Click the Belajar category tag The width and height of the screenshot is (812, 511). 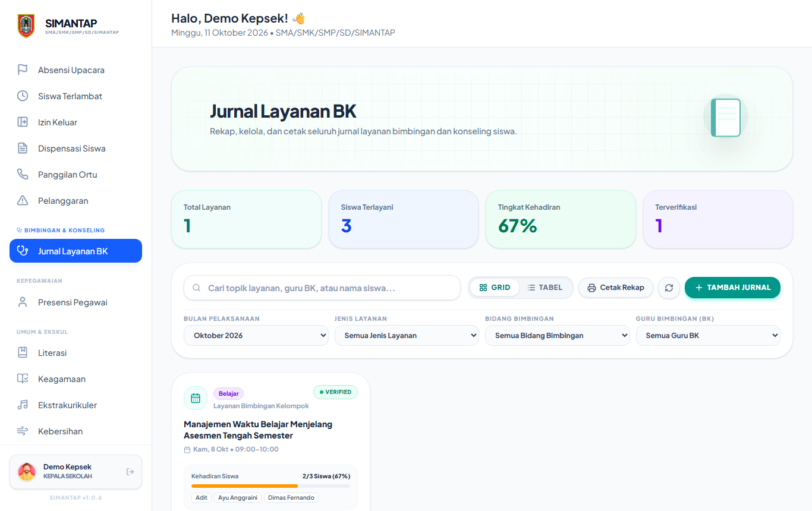click(228, 393)
